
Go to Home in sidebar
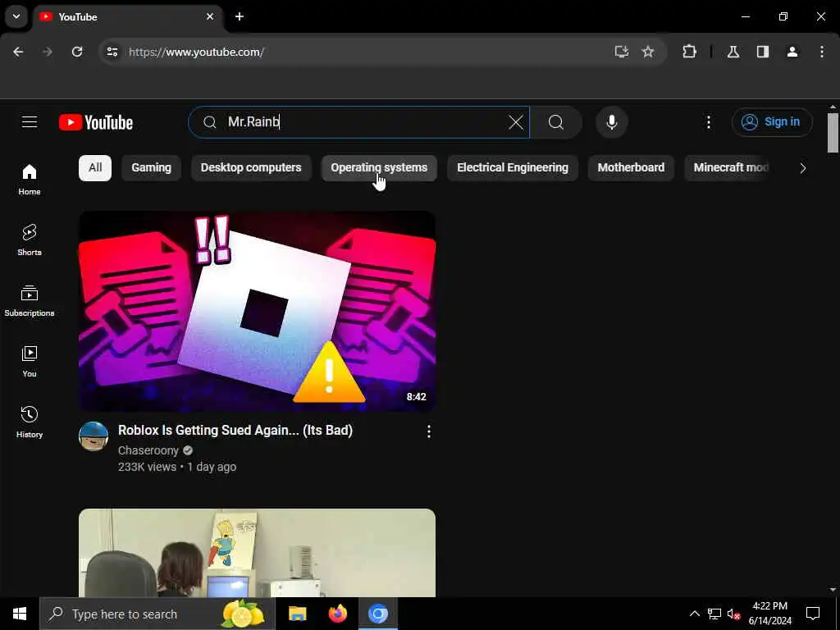click(30, 180)
